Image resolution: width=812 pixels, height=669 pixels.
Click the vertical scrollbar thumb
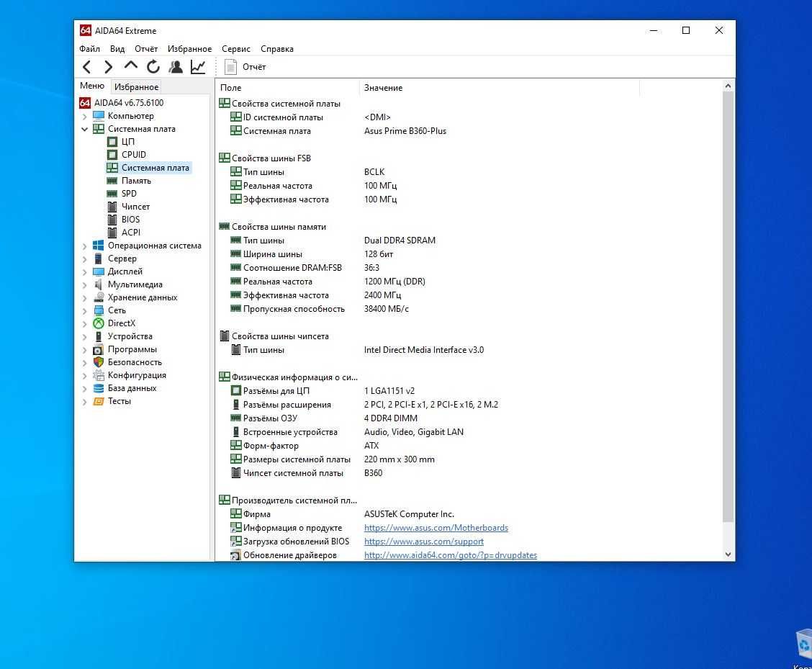[x=728, y=307]
